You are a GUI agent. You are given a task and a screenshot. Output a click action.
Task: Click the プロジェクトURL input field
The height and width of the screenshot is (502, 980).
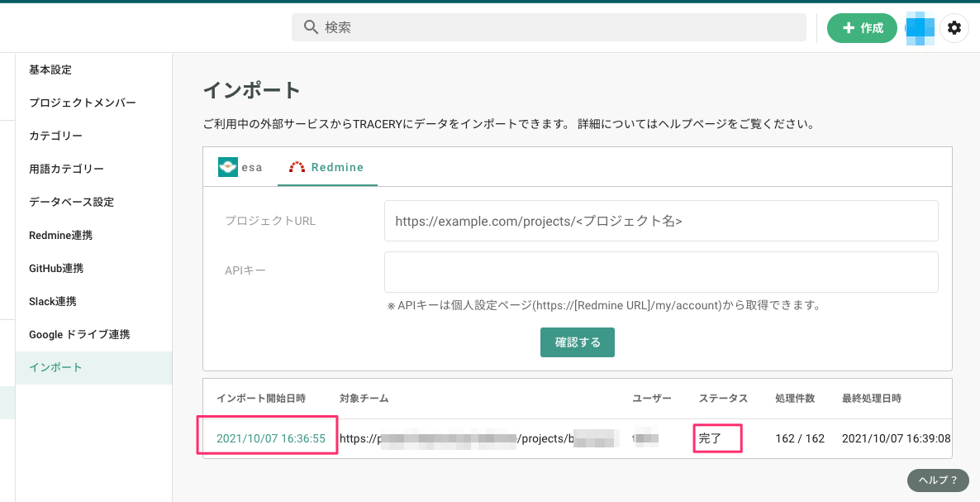point(661,220)
